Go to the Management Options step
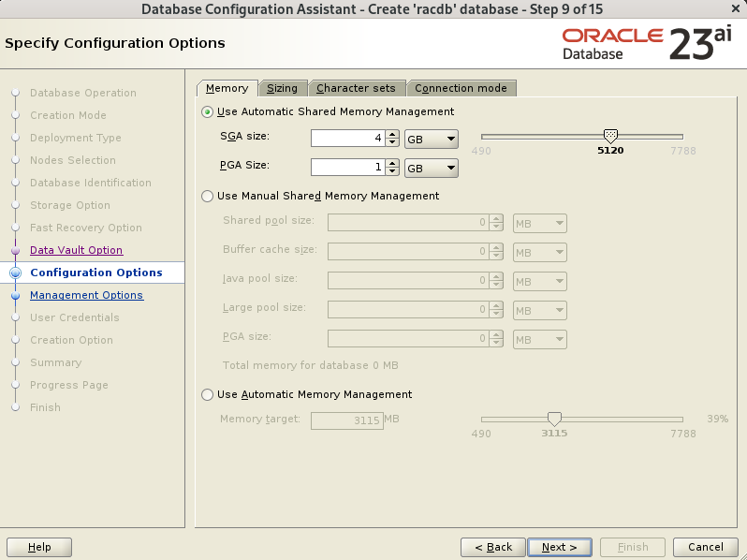 [86, 295]
